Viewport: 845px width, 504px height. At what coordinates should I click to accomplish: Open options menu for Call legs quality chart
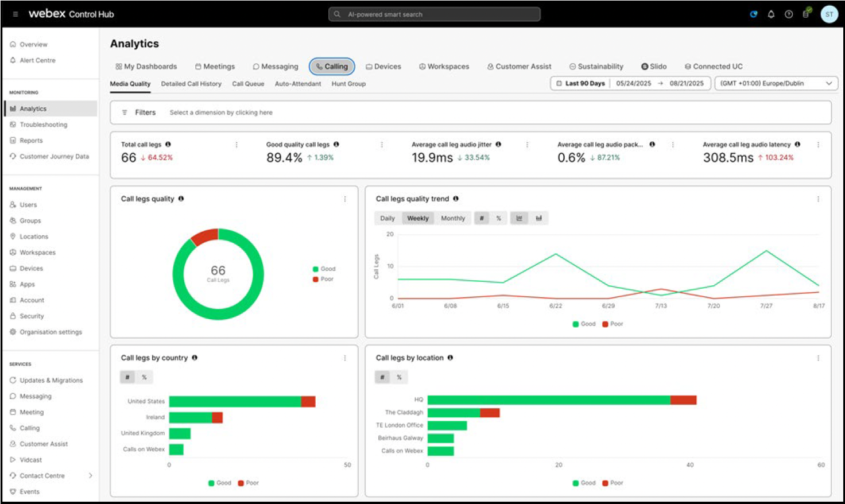coord(344,199)
